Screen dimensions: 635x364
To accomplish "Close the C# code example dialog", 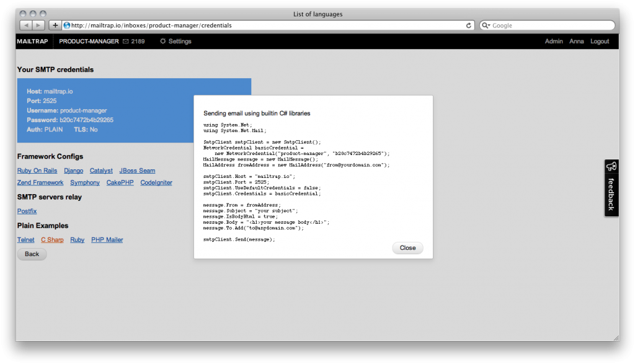I will (407, 247).
